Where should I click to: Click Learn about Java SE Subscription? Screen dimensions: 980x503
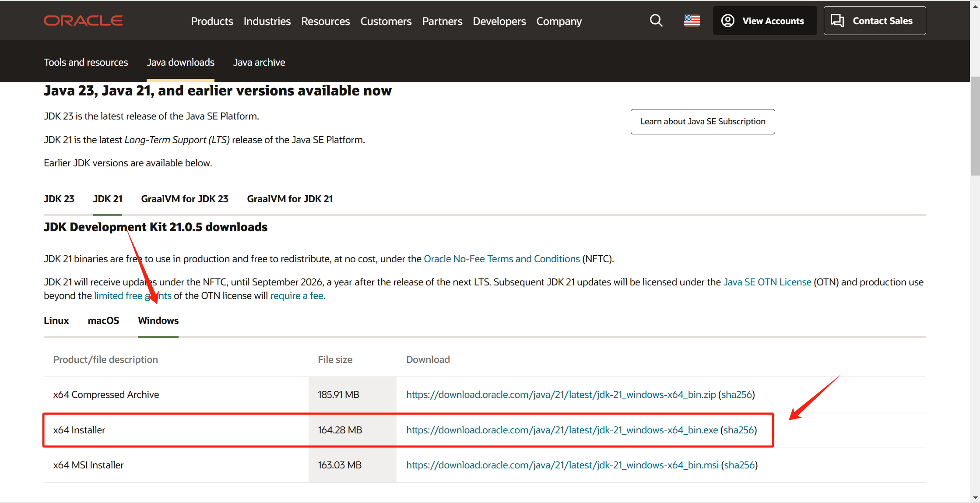[x=702, y=121]
